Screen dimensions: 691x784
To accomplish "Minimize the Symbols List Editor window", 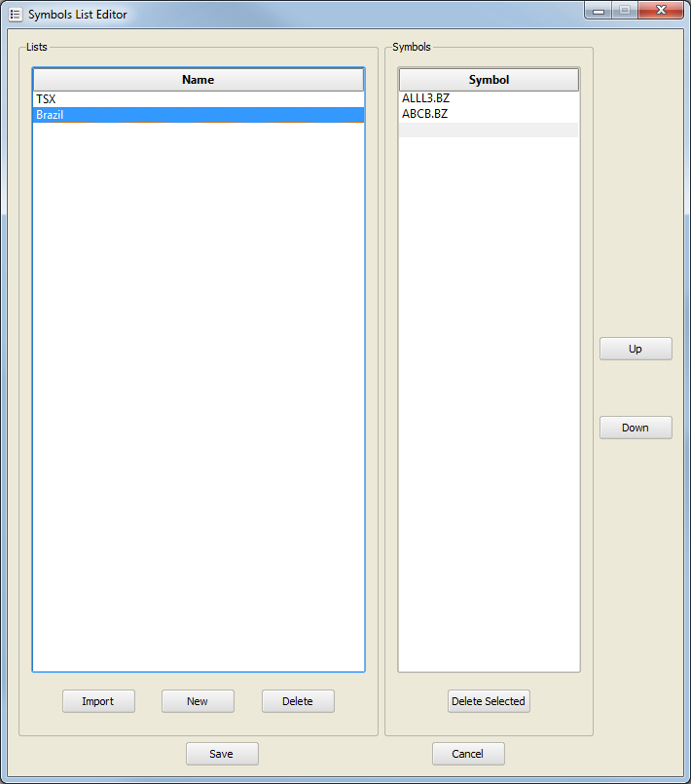I will point(598,11).
